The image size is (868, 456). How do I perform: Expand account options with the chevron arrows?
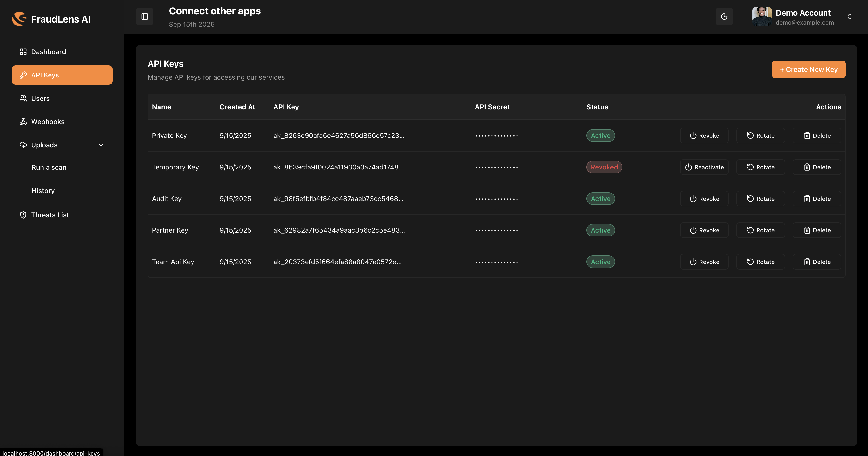850,16
